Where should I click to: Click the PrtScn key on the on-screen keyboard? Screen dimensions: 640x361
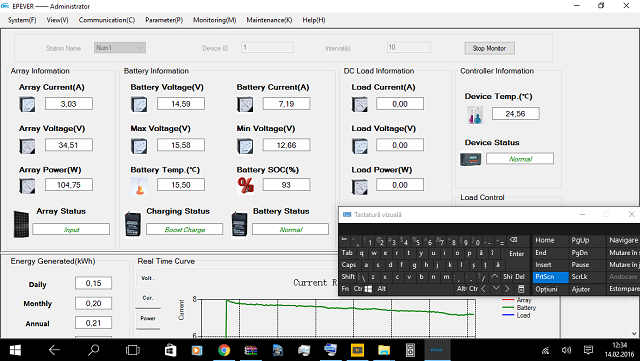[x=551, y=276]
